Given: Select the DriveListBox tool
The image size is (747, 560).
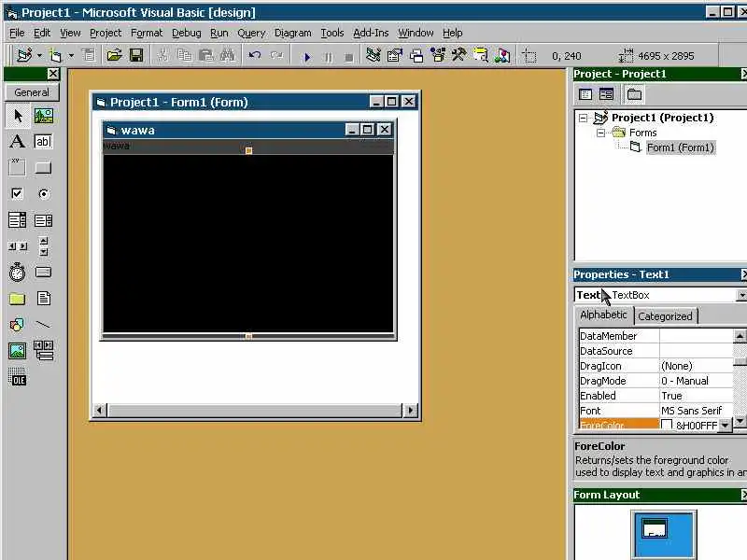Looking at the screenshot, I should tap(43, 273).
